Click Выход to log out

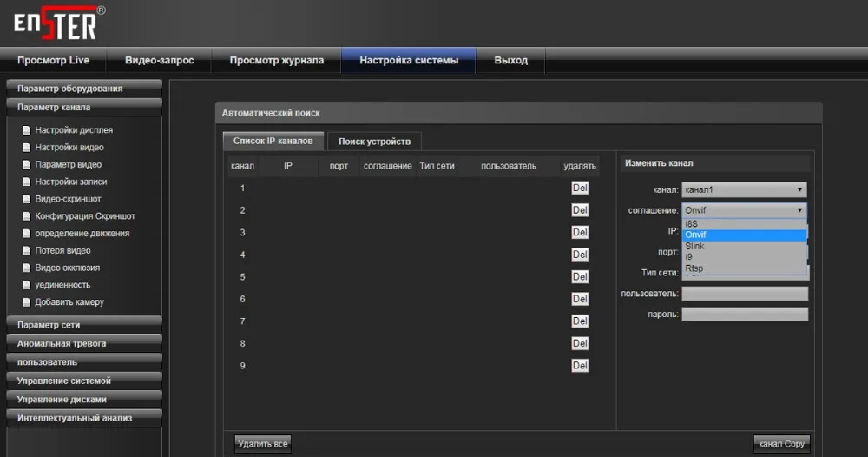511,60
